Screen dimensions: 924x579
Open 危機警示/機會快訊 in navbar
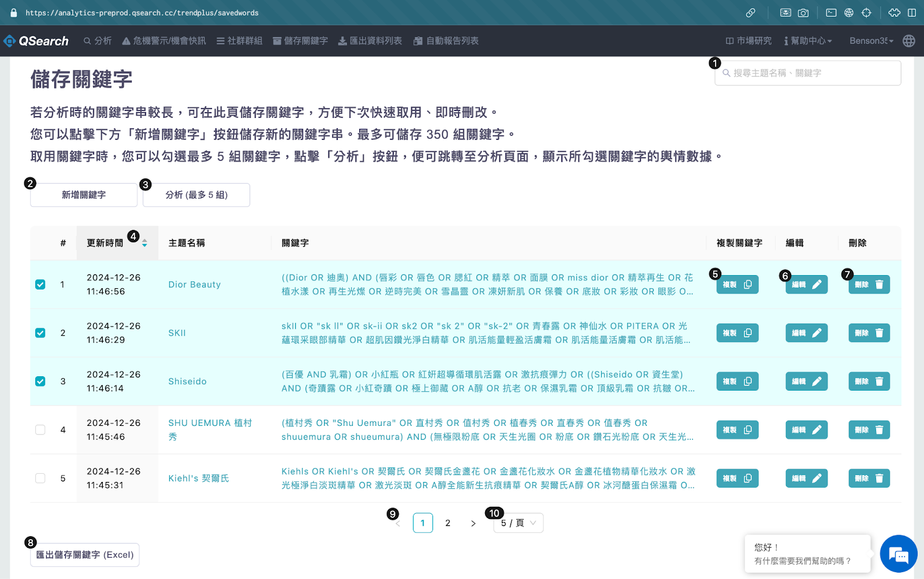164,41
